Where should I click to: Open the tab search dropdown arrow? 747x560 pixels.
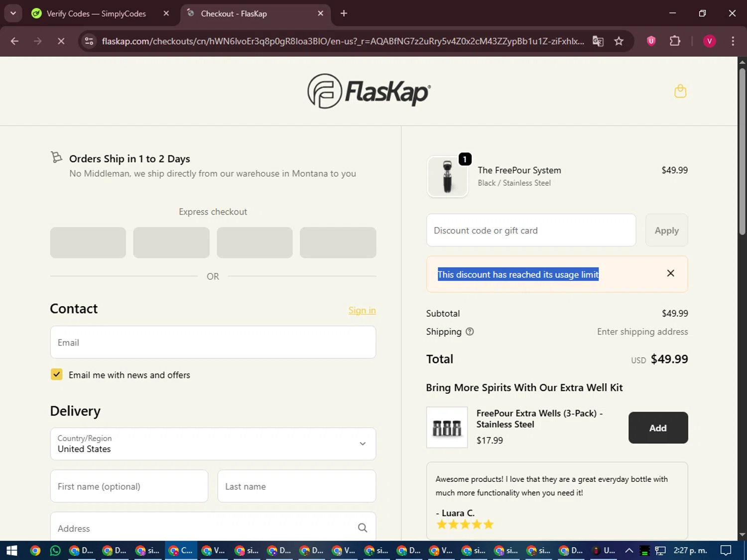pyautogui.click(x=13, y=13)
